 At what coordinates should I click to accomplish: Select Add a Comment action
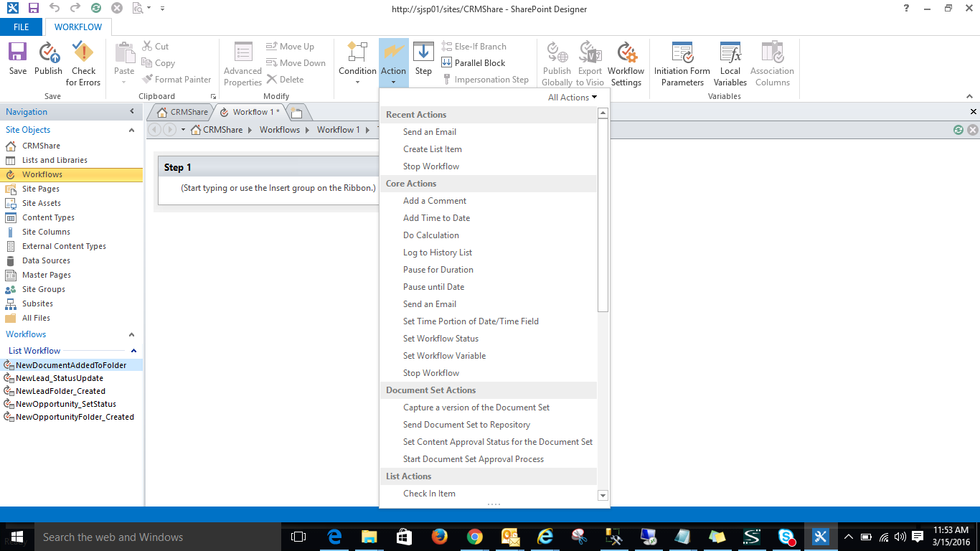pyautogui.click(x=435, y=201)
